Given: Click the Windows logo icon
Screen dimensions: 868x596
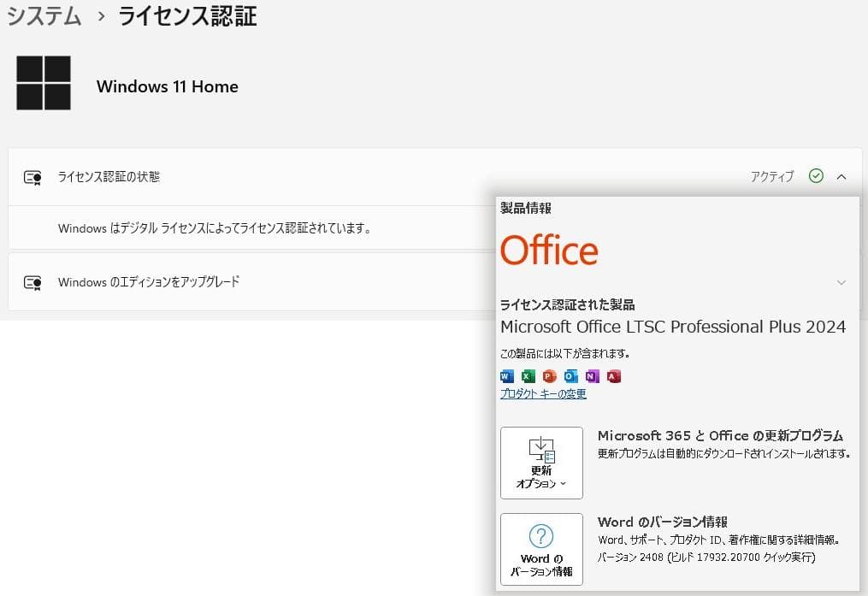Looking at the screenshot, I should click(44, 83).
